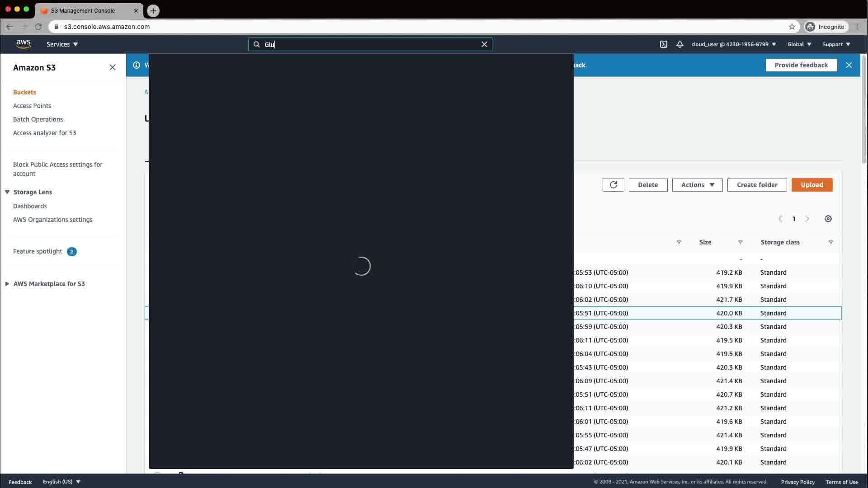Image resolution: width=868 pixels, height=488 pixels.
Task: Open the notifications bell
Action: [679, 44]
